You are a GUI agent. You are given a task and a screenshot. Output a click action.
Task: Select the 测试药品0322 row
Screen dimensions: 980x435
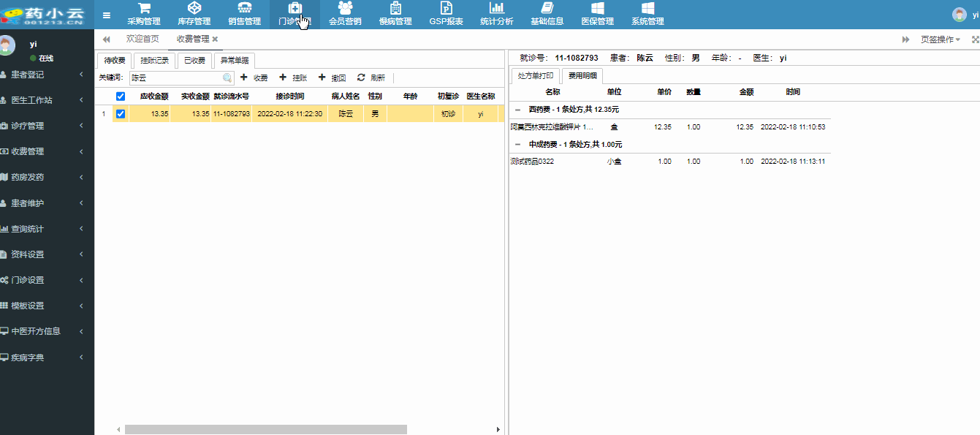coord(670,162)
